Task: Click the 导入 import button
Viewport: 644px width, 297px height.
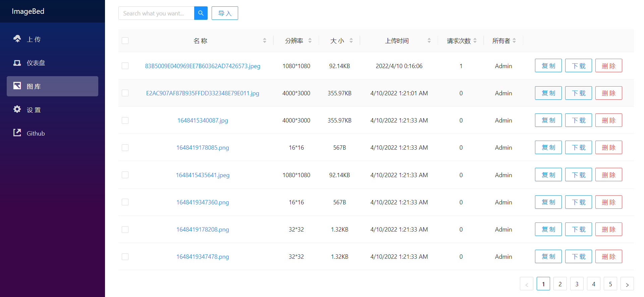Action: tap(225, 13)
